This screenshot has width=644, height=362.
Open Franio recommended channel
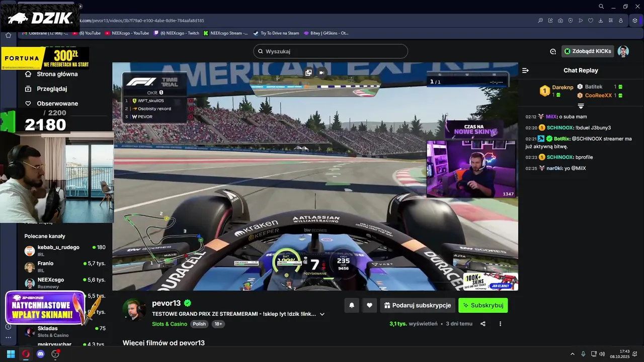[x=65, y=266]
